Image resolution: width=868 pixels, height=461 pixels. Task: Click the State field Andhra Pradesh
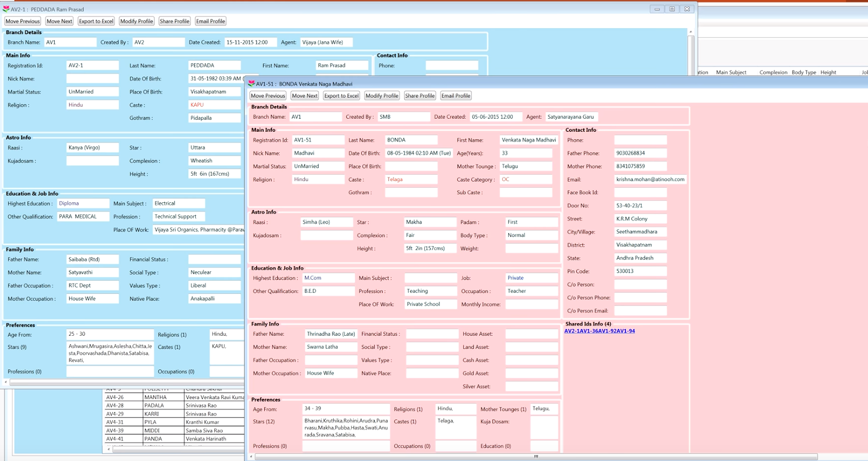[640, 258]
